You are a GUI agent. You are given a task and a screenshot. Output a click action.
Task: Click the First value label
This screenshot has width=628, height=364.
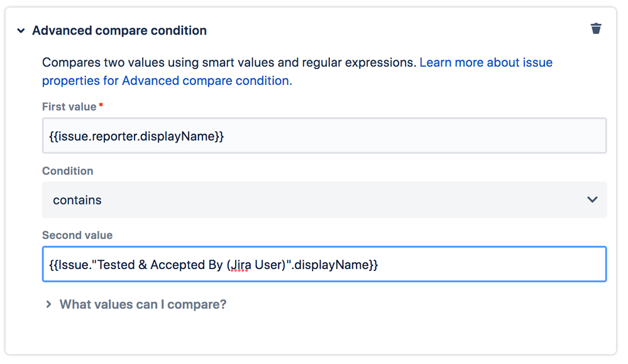(x=69, y=106)
